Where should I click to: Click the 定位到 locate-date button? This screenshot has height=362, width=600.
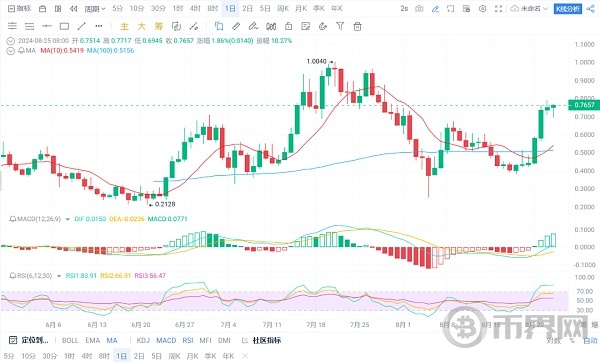click(x=29, y=340)
